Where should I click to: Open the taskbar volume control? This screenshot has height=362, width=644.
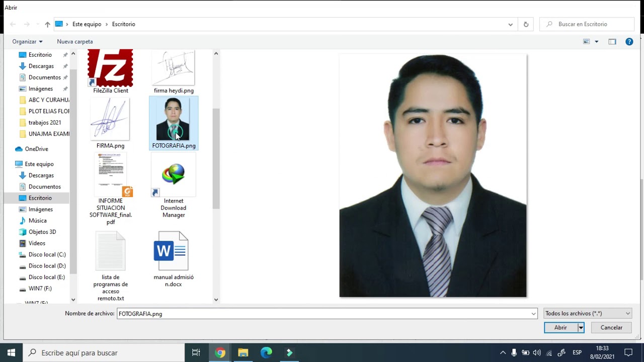537,352
